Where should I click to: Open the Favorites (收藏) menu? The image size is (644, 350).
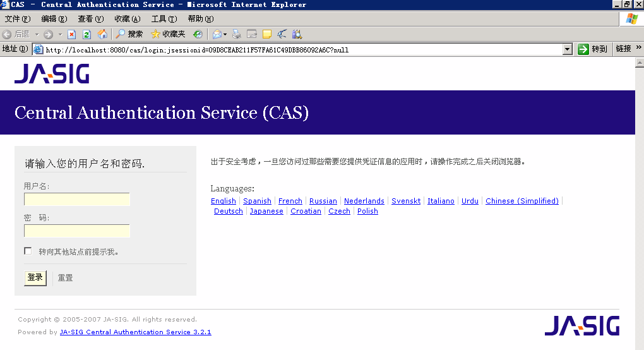click(x=128, y=19)
